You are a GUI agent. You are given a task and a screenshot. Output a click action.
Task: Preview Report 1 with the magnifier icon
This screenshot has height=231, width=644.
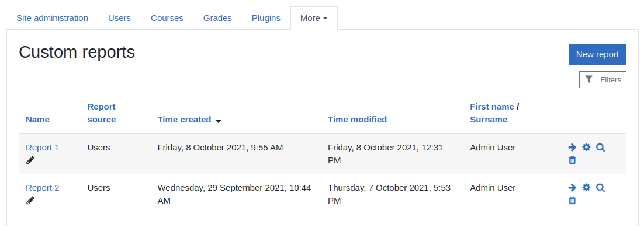601,148
